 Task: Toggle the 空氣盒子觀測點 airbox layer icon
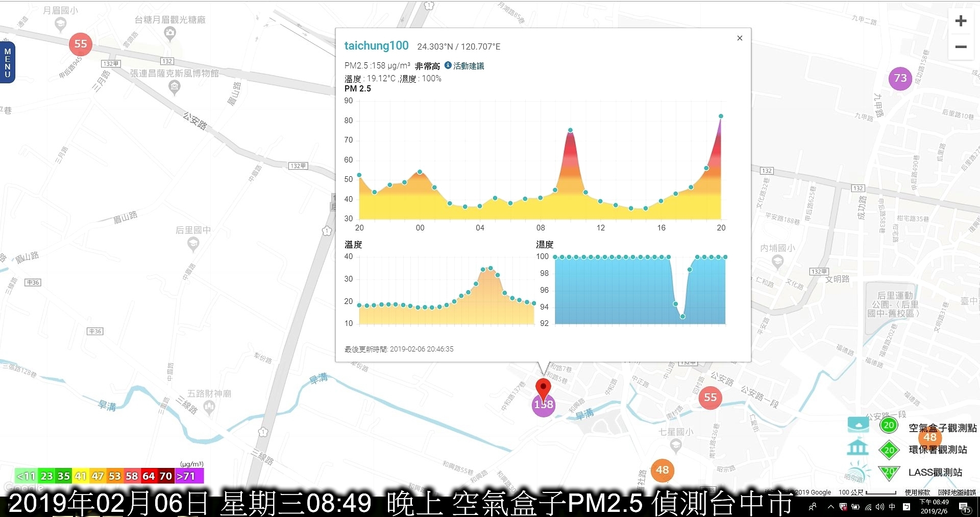(x=858, y=425)
